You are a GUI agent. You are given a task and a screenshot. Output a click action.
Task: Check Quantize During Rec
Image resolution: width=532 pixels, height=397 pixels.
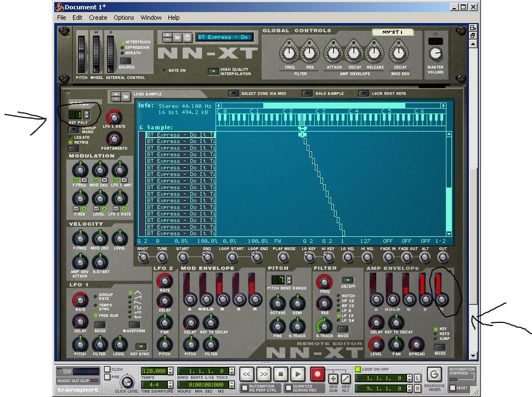288,388
